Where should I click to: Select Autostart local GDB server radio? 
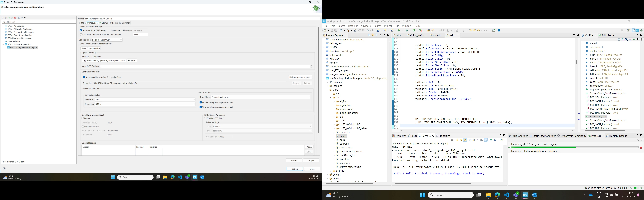(81, 30)
